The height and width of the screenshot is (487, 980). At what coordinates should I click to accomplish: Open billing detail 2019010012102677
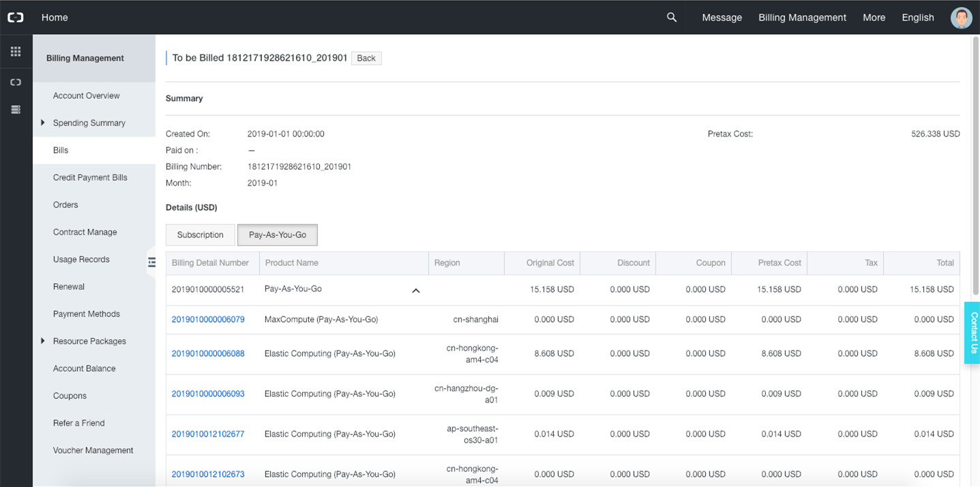pos(208,434)
